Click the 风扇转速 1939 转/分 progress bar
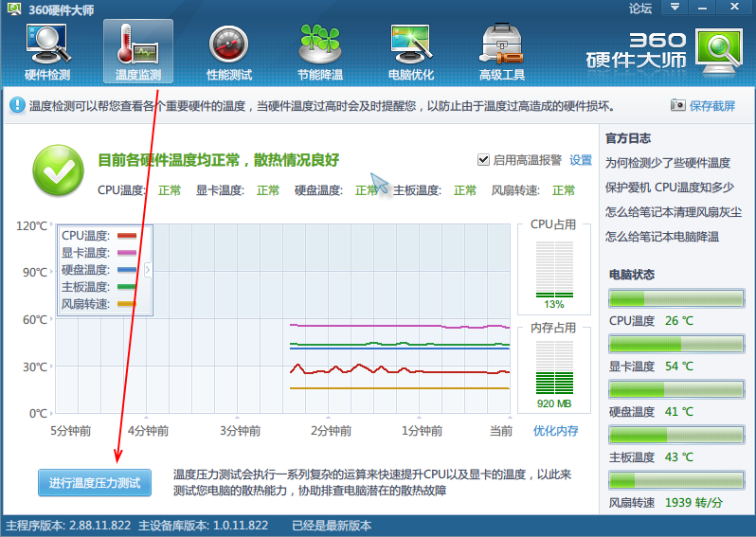The height and width of the screenshot is (537, 756). click(x=676, y=480)
